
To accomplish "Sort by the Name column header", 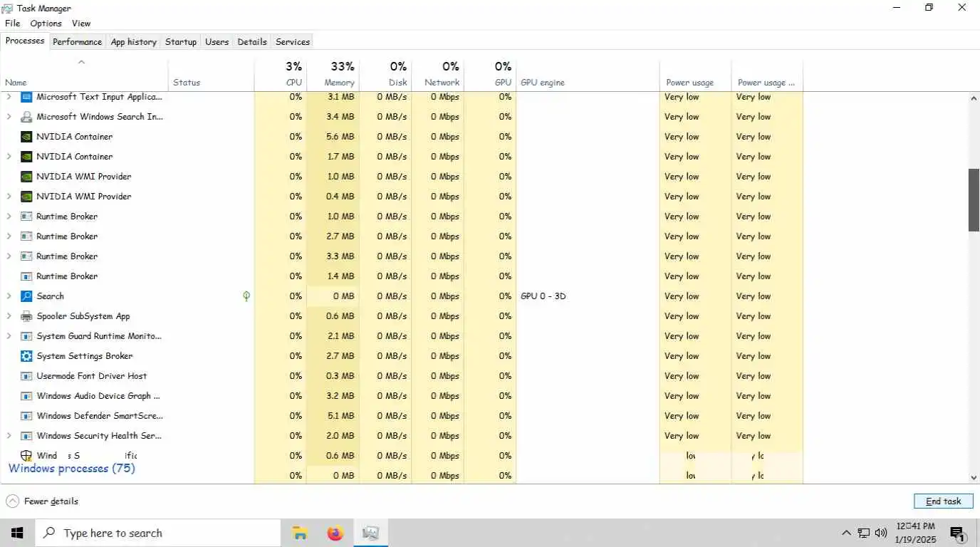I will (x=84, y=74).
